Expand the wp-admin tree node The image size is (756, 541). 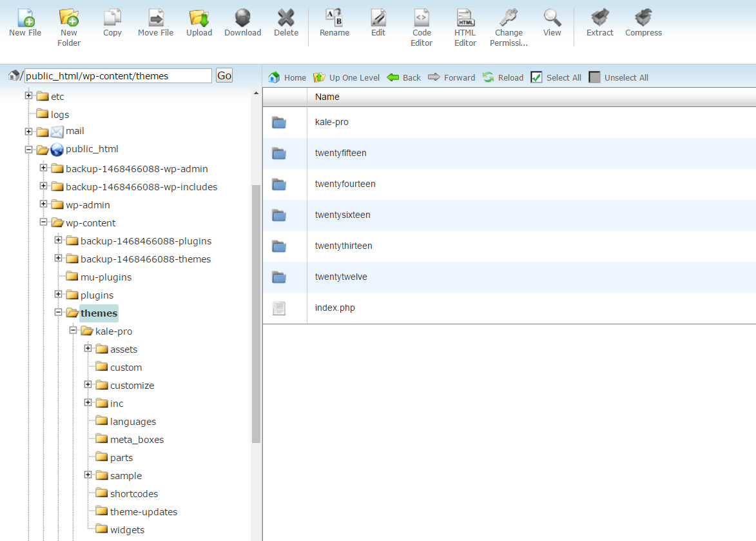tap(43, 204)
